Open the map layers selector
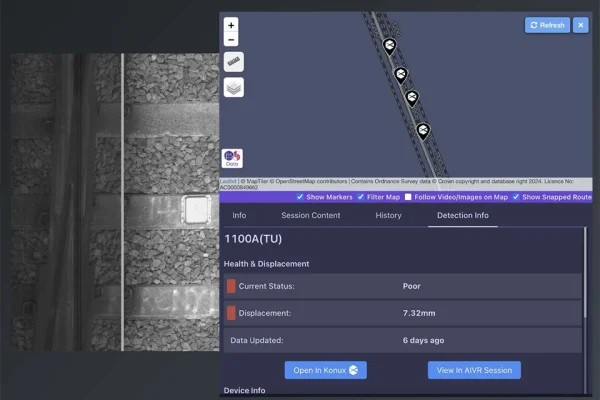Image resolution: width=600 pixels, height=400 pixels. click(233, 88)
